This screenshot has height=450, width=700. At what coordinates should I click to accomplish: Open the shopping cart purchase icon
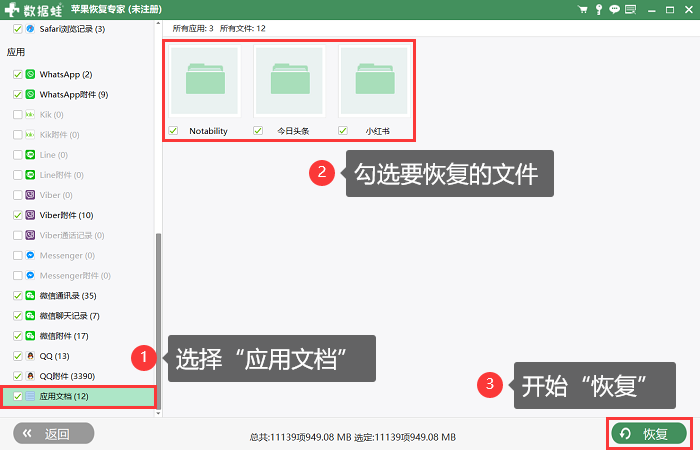coord(583,9)
